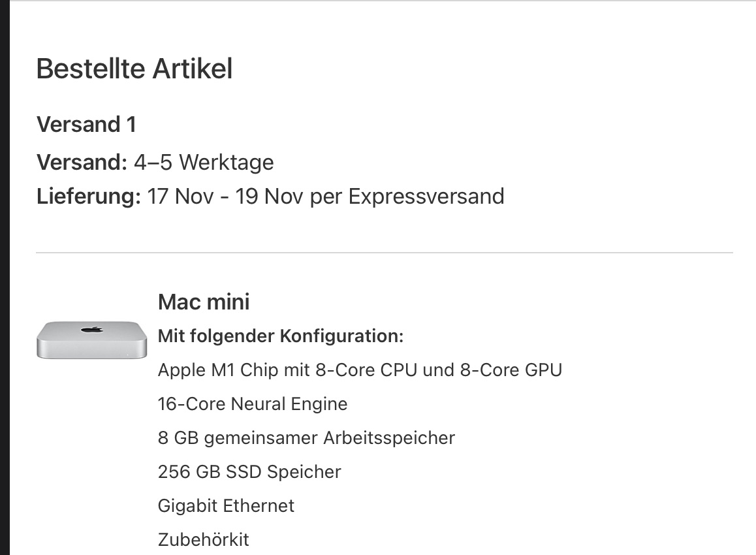756x555 pixels.
Task: Click the Apple logo on the Mac mini
Action: [x=92, y=330]
